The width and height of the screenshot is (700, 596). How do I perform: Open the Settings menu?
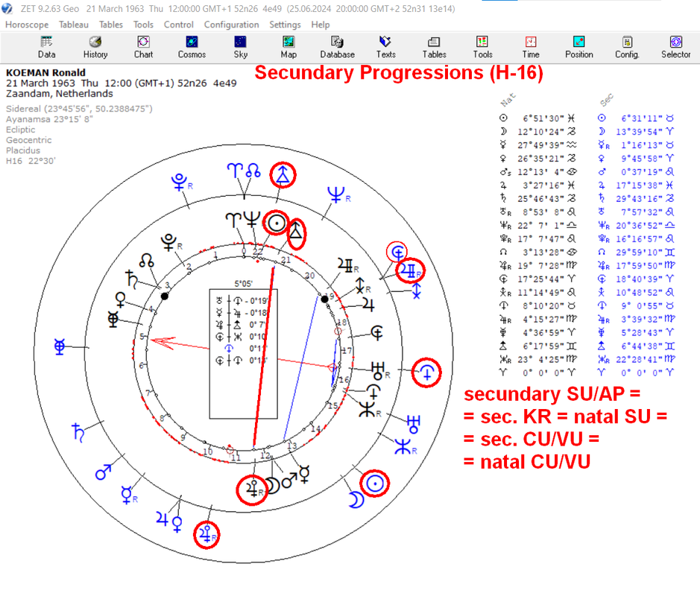tap(285, 25)
